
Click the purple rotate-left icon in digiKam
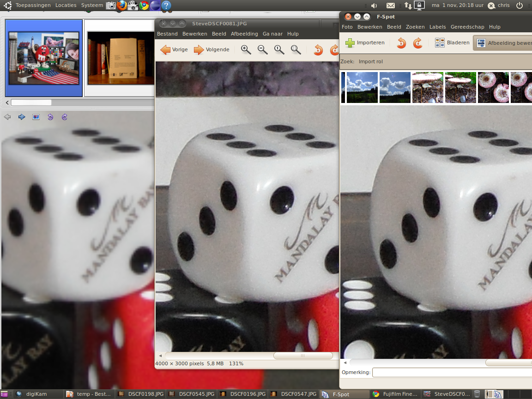[x=50, y=117]
